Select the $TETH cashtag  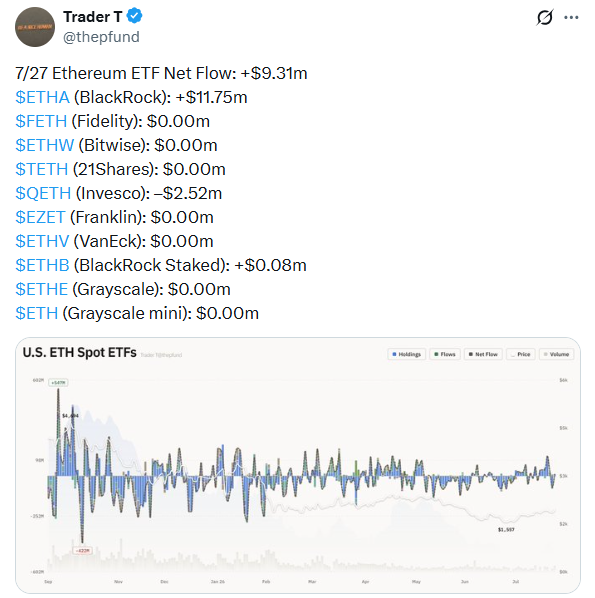click(42, 169)
